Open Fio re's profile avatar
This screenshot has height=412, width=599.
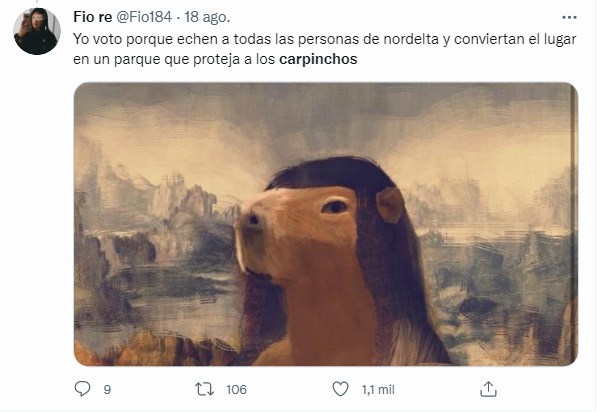[x=37, y=31]
